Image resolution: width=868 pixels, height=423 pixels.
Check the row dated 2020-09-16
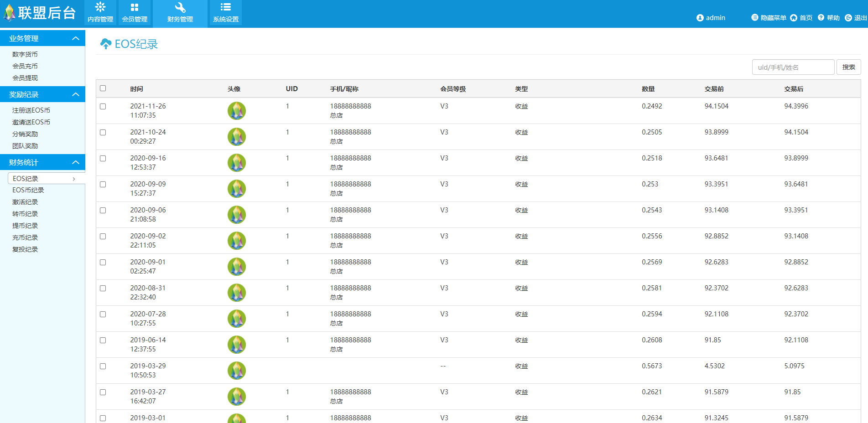103,158
